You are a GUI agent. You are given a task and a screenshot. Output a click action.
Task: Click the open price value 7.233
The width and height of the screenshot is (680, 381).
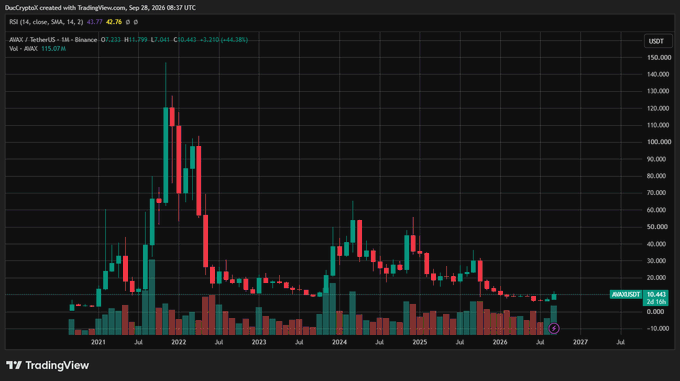113,40
